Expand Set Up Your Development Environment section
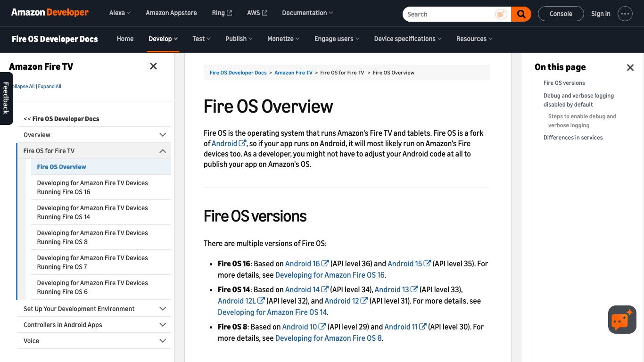The width and height of the screenshot is (644, 362). coord(94,309)
